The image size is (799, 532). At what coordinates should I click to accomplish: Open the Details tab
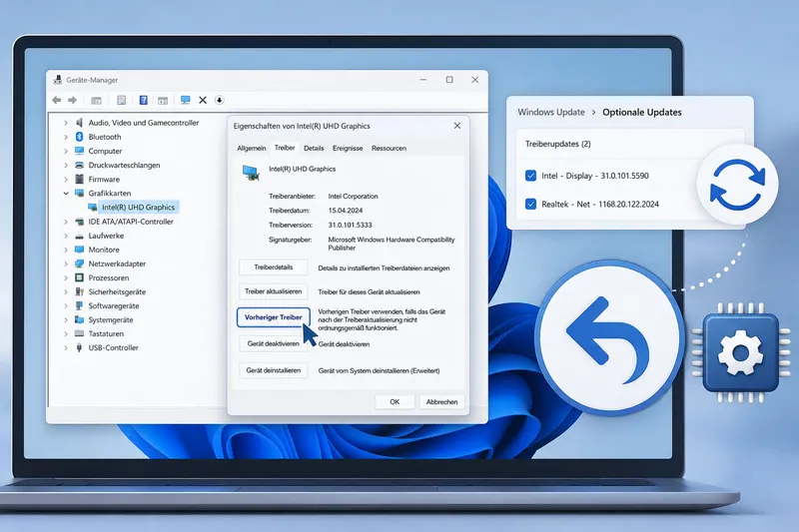[314, 148]
